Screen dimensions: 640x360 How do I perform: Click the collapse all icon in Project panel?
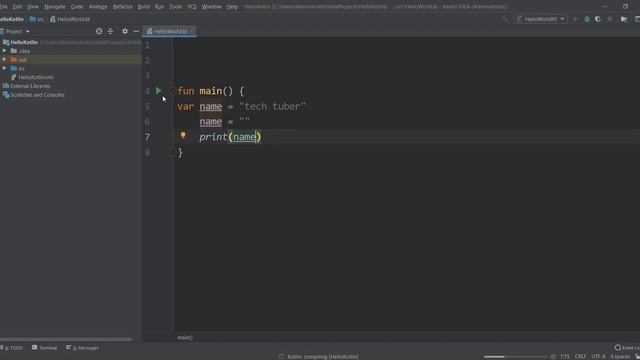pos(110,31)
